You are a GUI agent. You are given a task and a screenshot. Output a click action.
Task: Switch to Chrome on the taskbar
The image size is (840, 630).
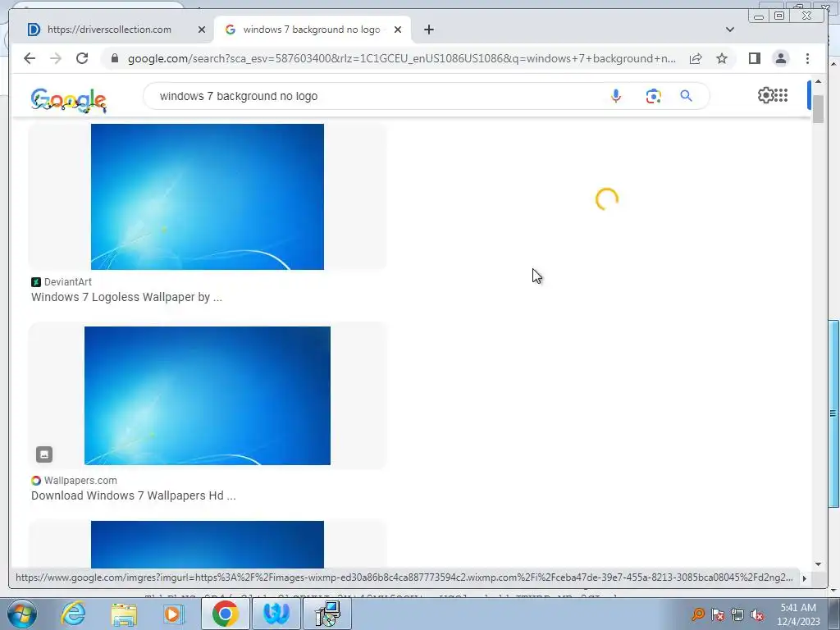pyautogui.click(x=225, y=614)
